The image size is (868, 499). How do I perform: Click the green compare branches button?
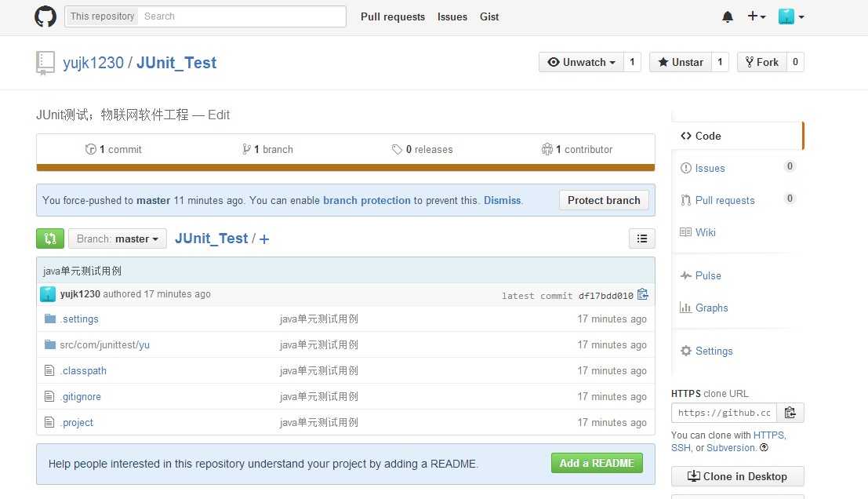[x=50, y=239]
